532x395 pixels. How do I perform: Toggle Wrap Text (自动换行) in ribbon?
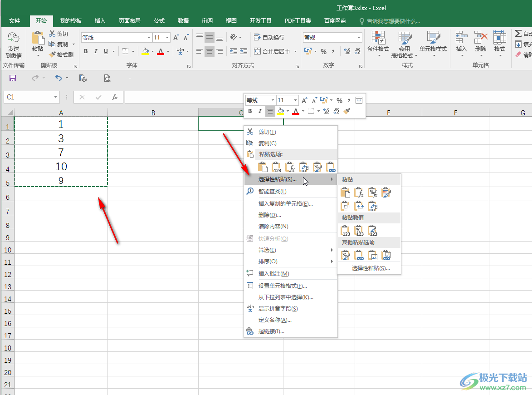pos(269,37)
